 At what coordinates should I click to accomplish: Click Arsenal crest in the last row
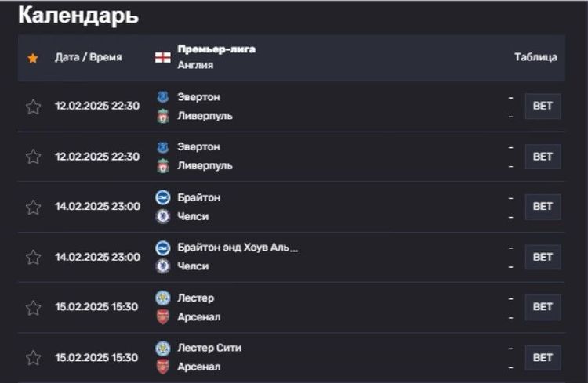[163, 367]
